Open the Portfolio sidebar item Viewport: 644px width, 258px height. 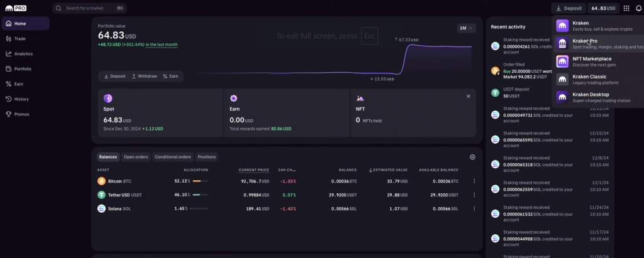click(x=25, y=69)
